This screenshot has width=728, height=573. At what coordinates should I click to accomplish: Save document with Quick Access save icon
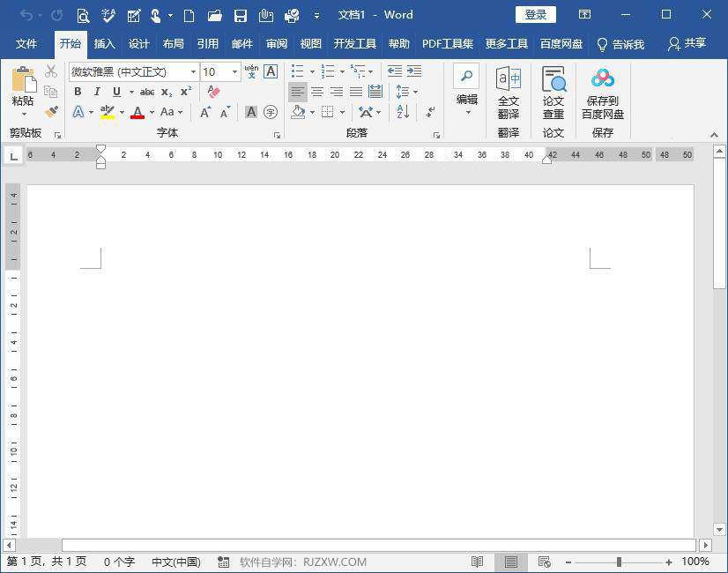(x=240, y=14)
